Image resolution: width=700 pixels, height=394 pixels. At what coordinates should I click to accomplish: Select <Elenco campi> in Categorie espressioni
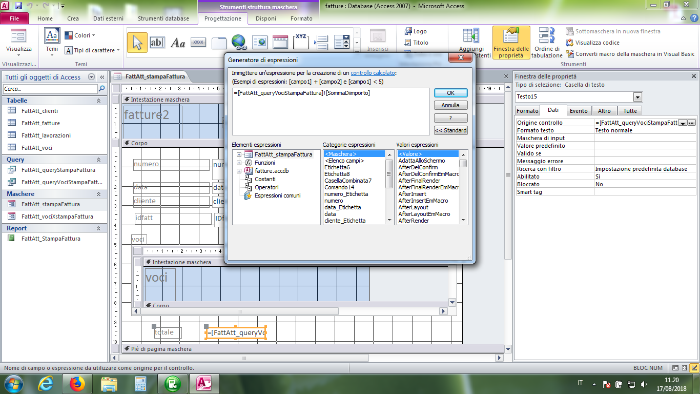tap(344, 161)
